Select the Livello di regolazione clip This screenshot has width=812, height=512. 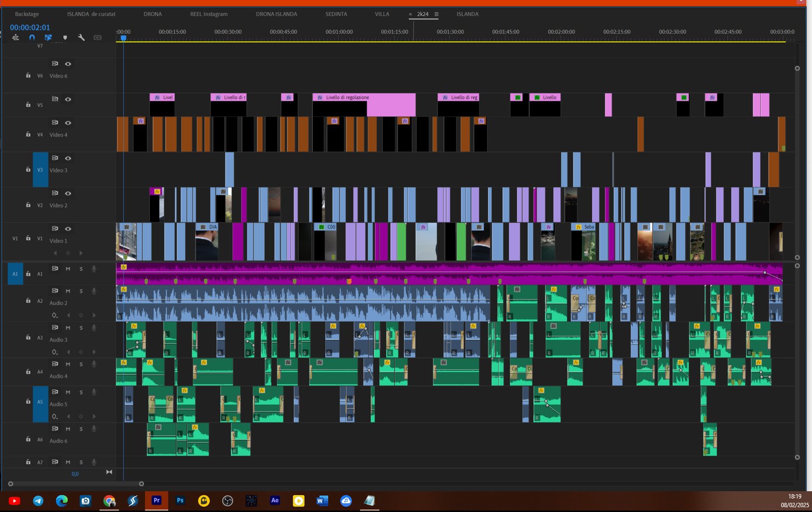pyautogui.click(x=364, y=105)
